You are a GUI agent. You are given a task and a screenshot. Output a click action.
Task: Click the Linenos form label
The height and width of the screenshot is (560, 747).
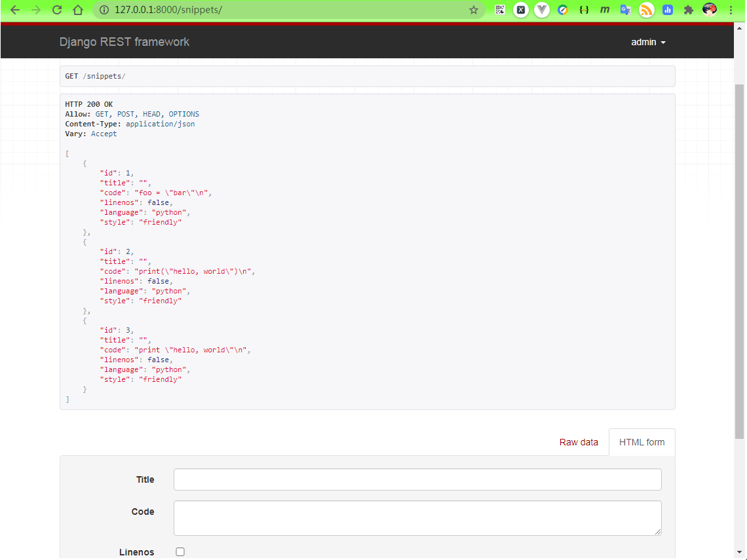[x=137, y=552]
